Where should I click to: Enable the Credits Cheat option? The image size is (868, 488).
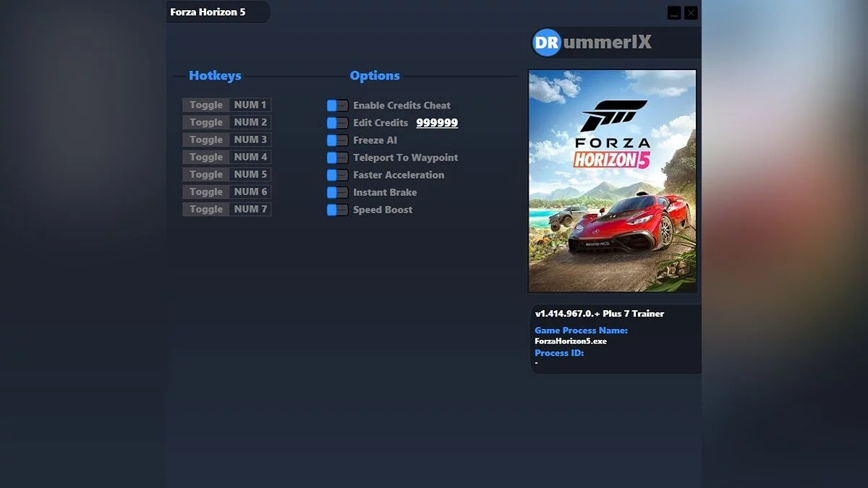coord(337,105)
